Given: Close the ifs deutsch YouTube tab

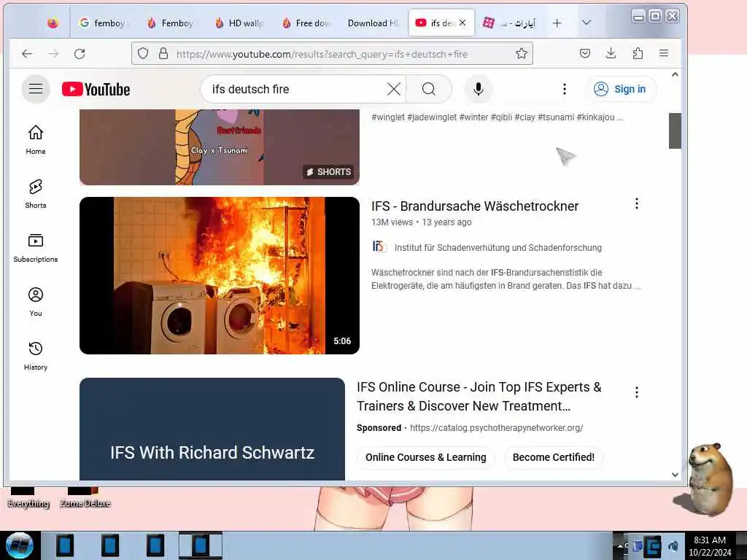Looking at the screenshot, I should tap(462, 23).
